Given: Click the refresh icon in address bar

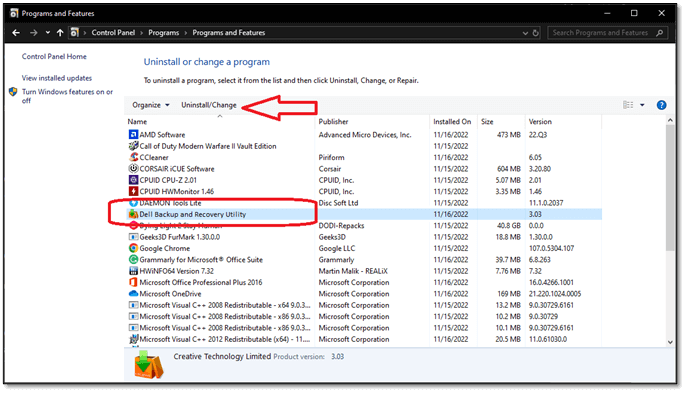Looking at the screenshot, I should coord(536,33).
